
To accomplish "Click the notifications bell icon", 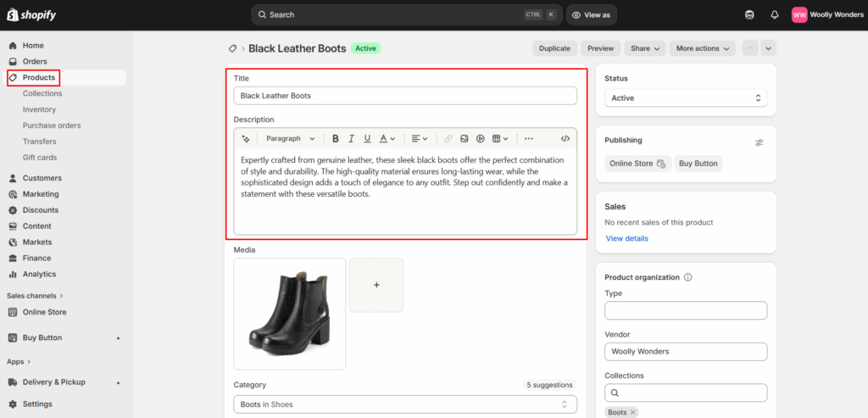I will (774, 15).
